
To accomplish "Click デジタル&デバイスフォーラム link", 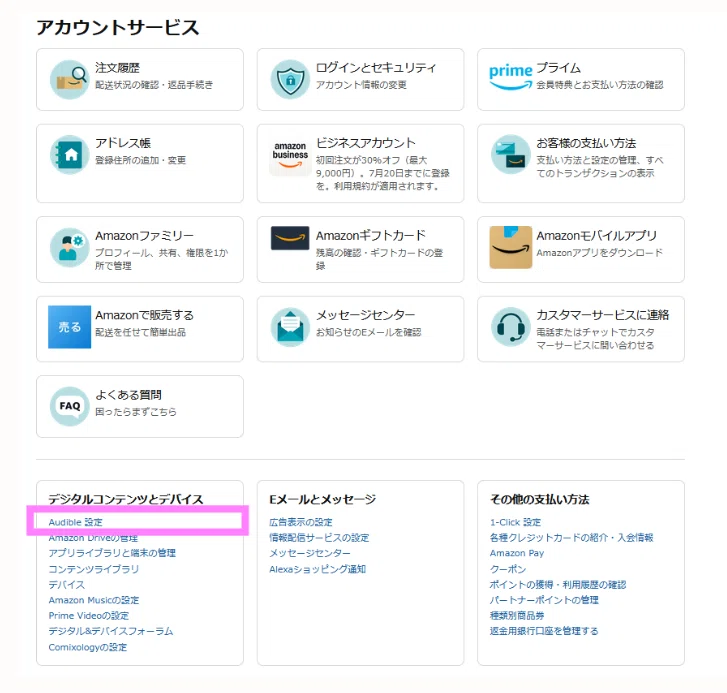I will coord(110,631).
